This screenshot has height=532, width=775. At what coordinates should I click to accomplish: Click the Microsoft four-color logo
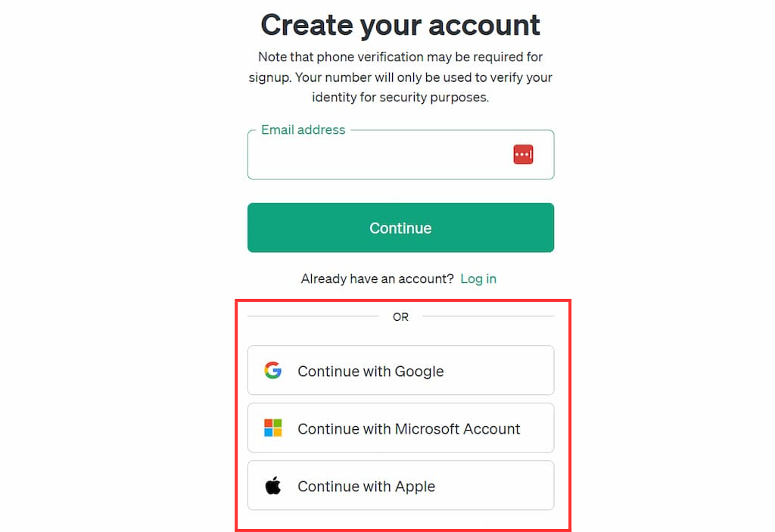pyautogui.click(x=272, y=428)
